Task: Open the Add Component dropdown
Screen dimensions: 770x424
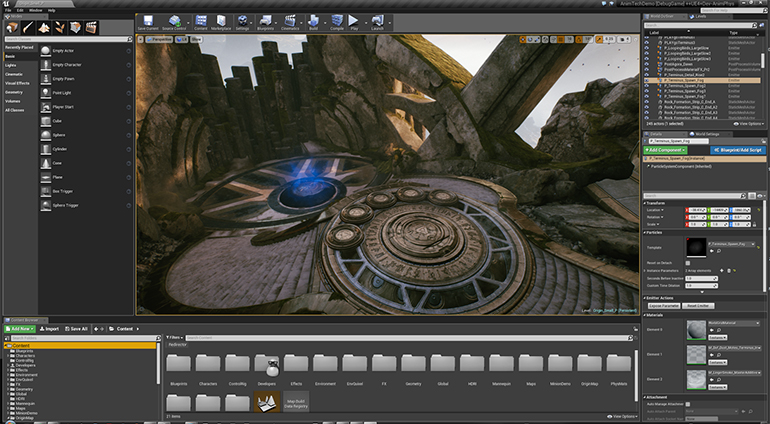Action: 665,150
